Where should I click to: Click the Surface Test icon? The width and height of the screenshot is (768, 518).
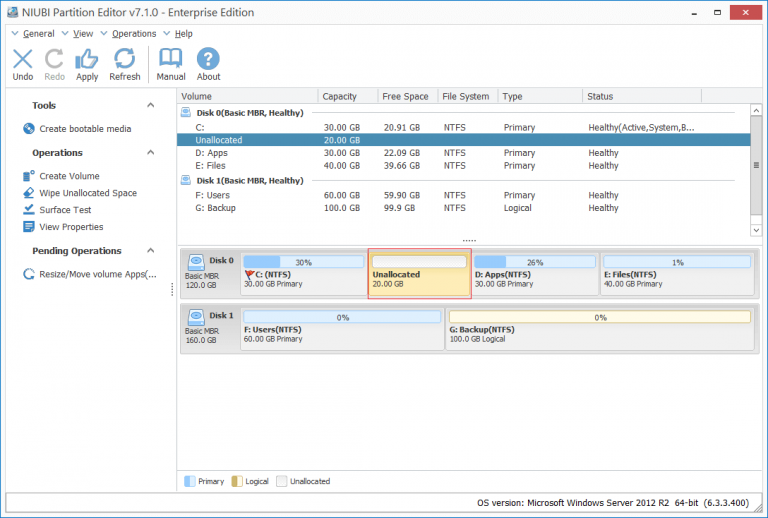coord(28,210)
